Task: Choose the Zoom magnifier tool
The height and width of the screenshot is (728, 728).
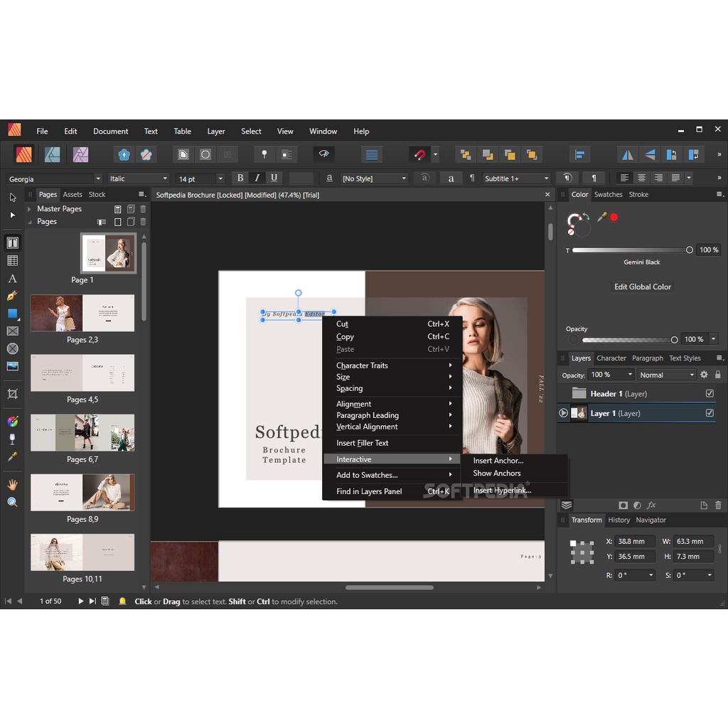Action: (x=13, y=502)
